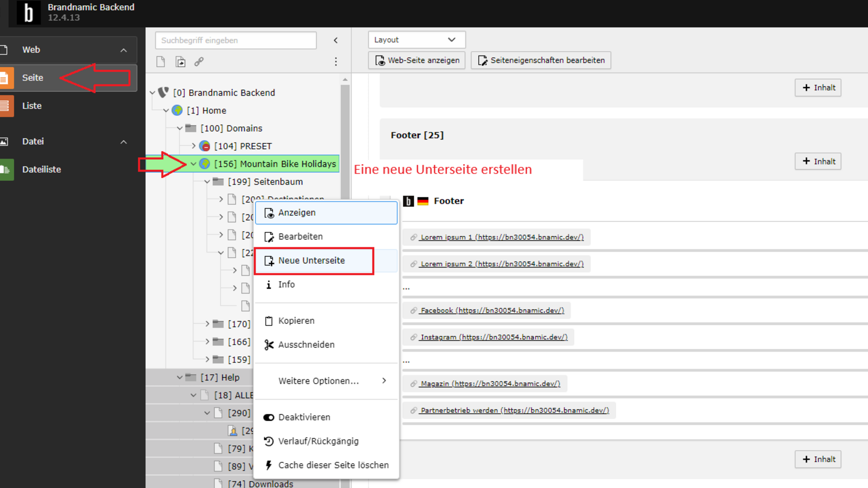Open the page tree three-dots menu
The height and width of the screenshot is (488, 868).
[335, 62]
